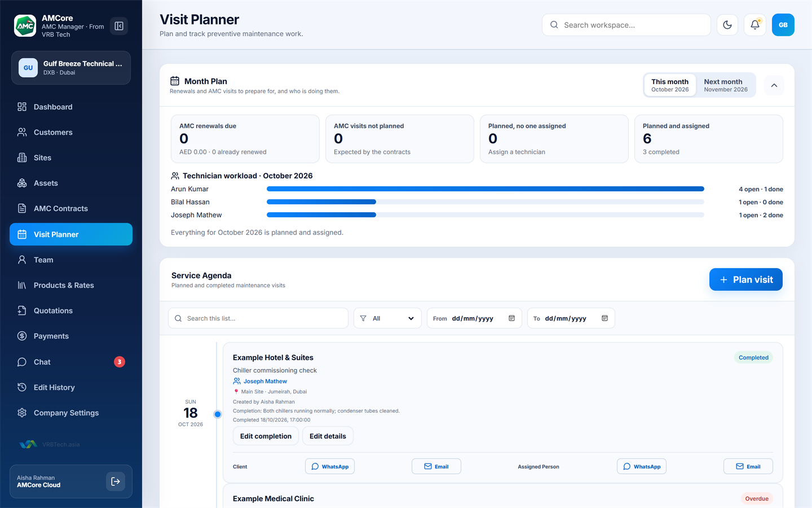Open Company Settings
The image size is (812, 508).
pos(71,413)
